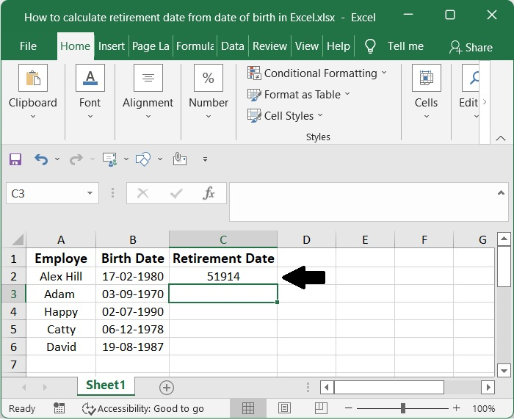The width and height of the screenshot is (514, 420).
Task: Click the Insert Function fx icon
Action: [x=209, y=193]
